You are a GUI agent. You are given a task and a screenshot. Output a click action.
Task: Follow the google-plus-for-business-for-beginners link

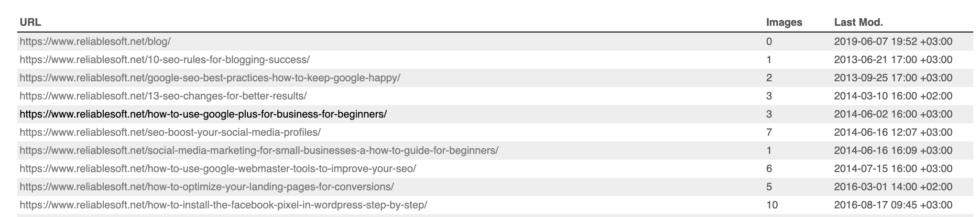pos(203,114)
